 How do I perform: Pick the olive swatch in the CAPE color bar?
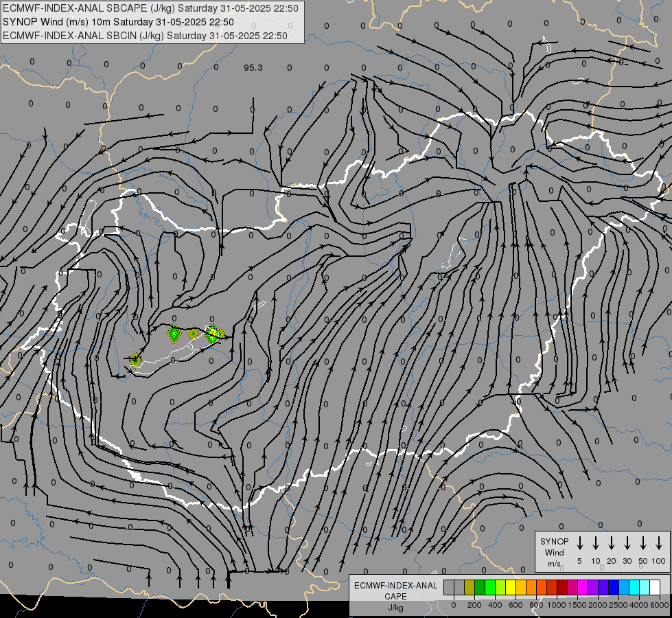[470, 587]
